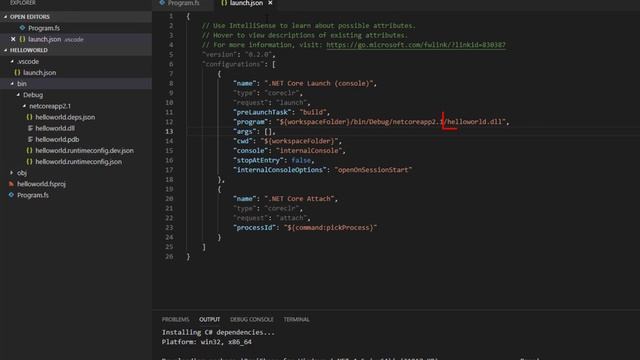Close the launch.json editor tab

coord(270,3)
